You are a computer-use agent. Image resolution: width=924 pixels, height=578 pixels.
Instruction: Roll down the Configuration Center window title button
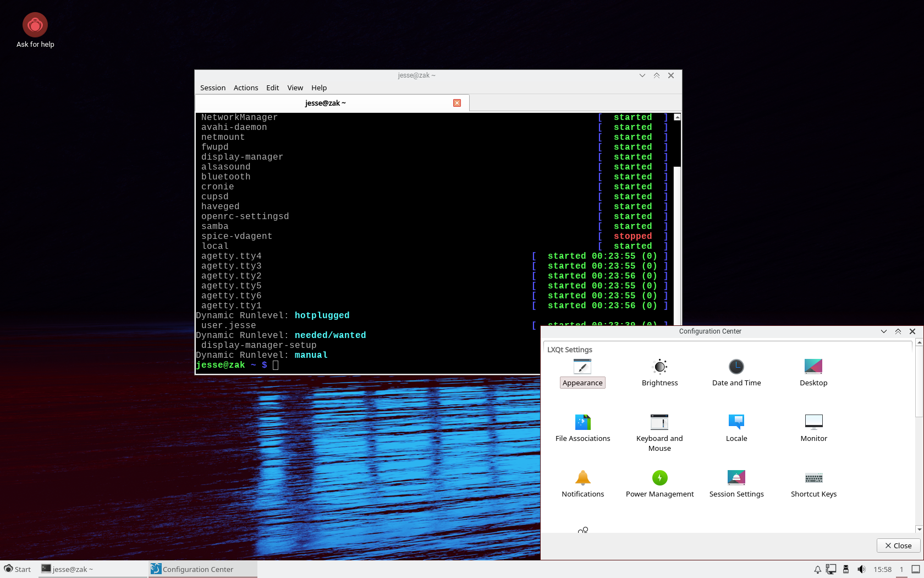[x=884, y=331]
